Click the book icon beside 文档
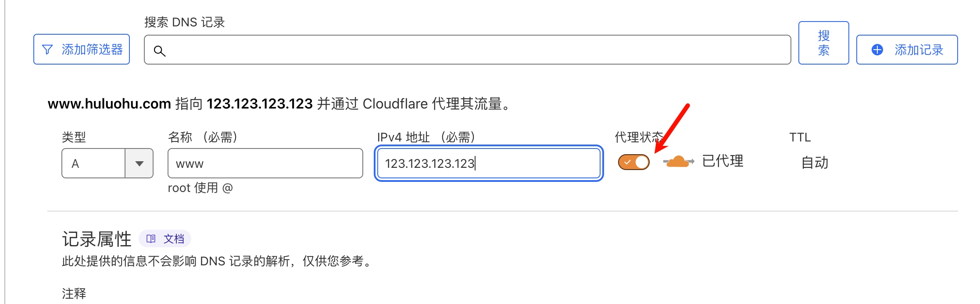This screenshot has height=304, width=980. [151, 239]
